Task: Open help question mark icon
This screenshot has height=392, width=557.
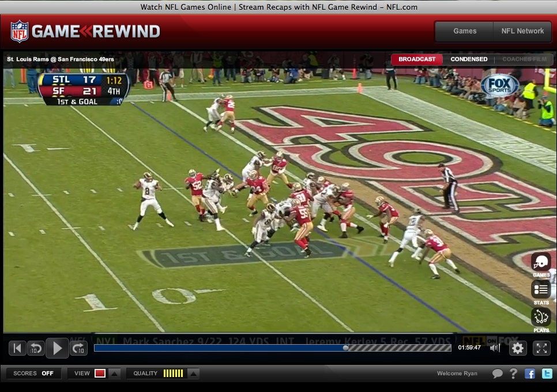Action: [x=513, y=374]
